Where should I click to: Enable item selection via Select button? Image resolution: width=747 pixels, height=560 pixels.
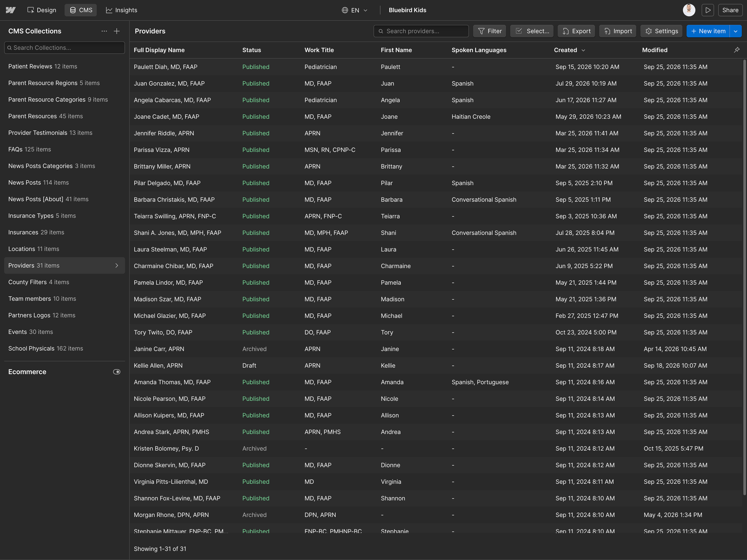[x=532, y=31]
